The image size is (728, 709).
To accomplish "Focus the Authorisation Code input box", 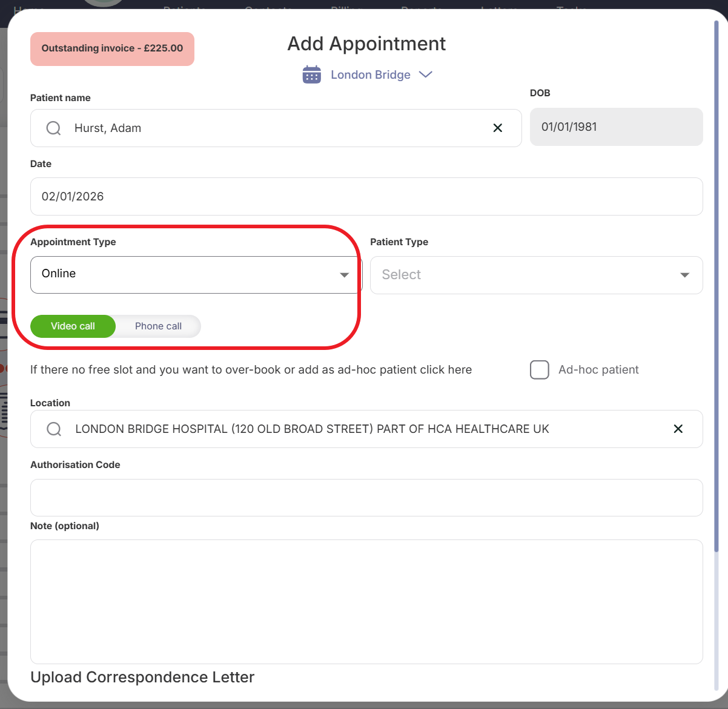I will tap(366, 498).
